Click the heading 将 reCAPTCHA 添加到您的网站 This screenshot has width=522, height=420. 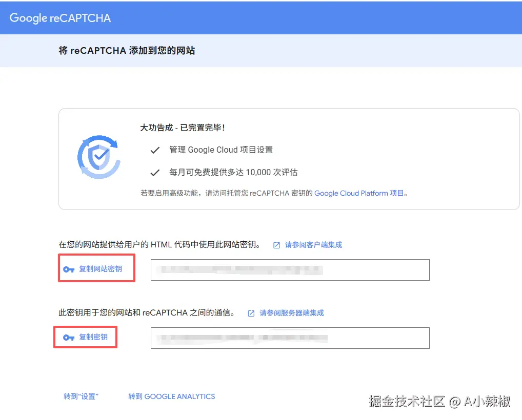127,51
